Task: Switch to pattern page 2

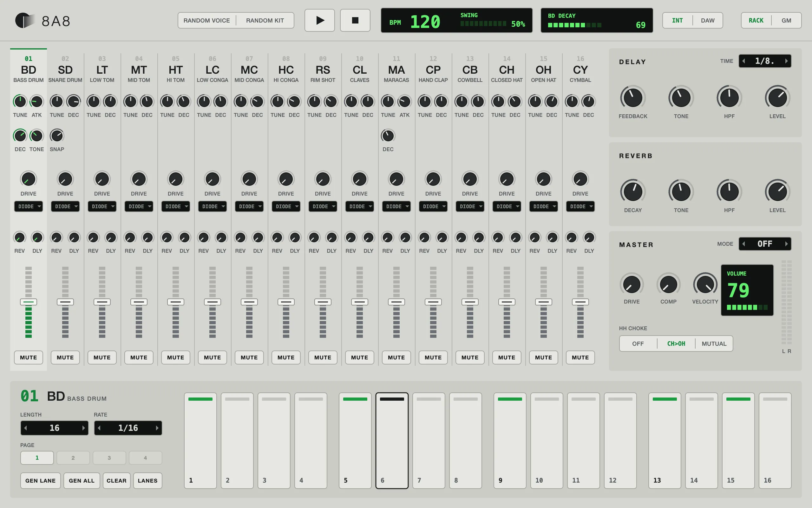Action: pos(73,458)
